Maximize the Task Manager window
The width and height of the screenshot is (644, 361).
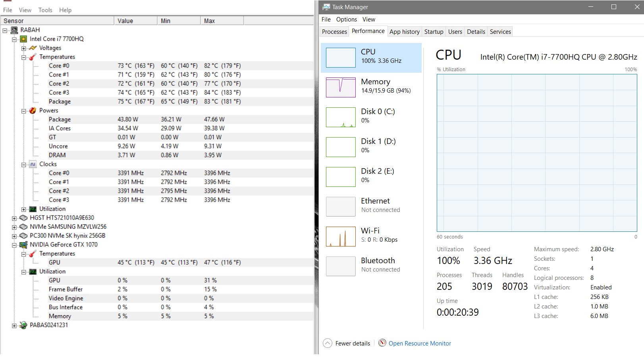(613, 7)
